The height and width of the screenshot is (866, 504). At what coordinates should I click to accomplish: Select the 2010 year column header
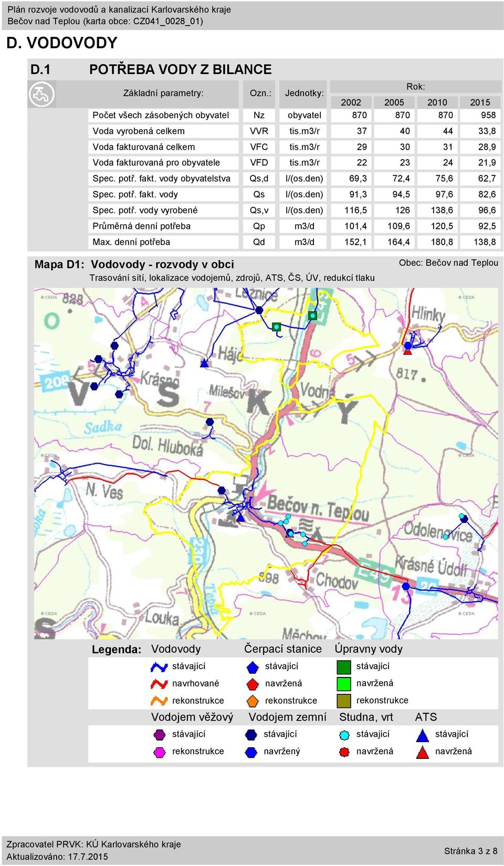[437, 102]
